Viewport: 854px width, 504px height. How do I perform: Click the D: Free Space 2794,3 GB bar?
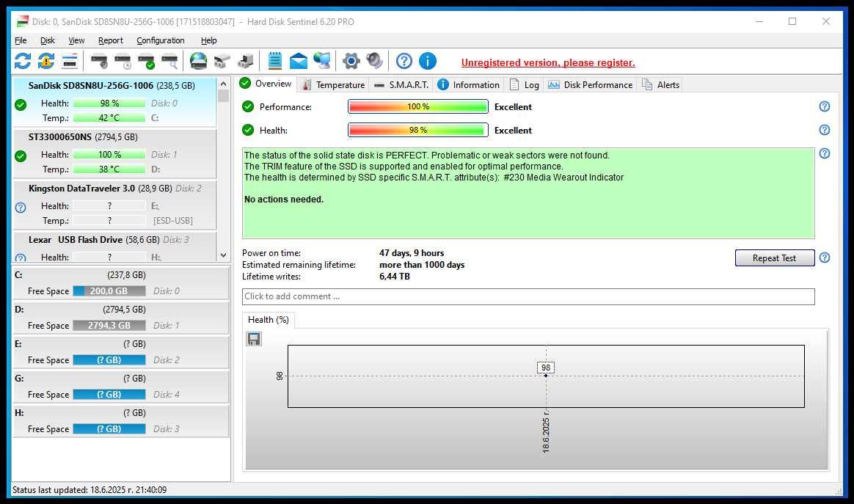[109, 325]
